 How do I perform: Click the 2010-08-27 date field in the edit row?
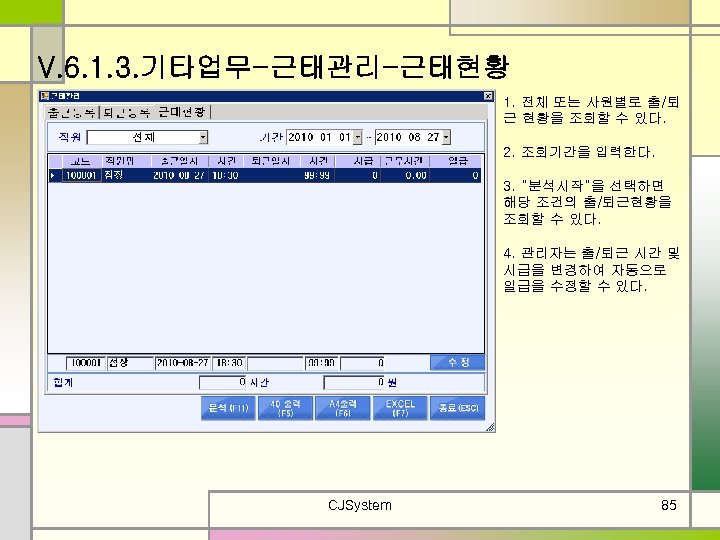pyautogui.click(x=183, y=363)
